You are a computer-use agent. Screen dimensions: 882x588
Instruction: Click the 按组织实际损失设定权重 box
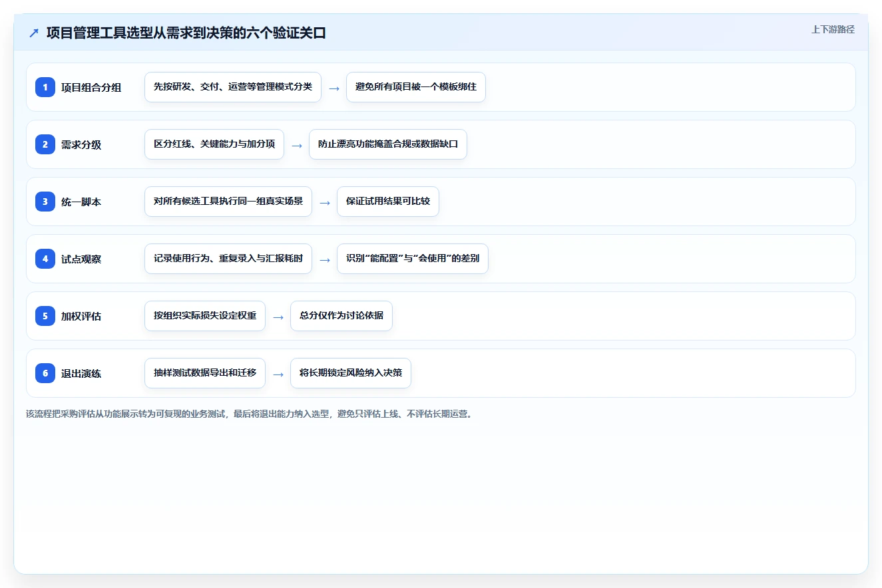pos(205,316)
